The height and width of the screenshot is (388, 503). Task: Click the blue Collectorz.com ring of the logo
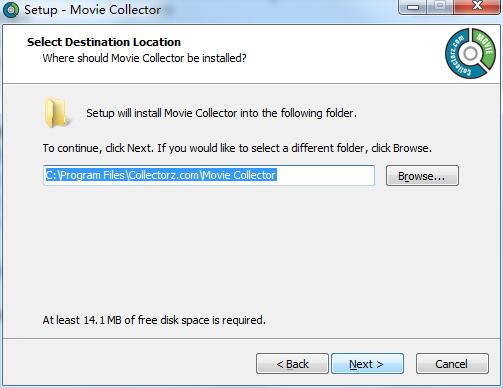458,58
